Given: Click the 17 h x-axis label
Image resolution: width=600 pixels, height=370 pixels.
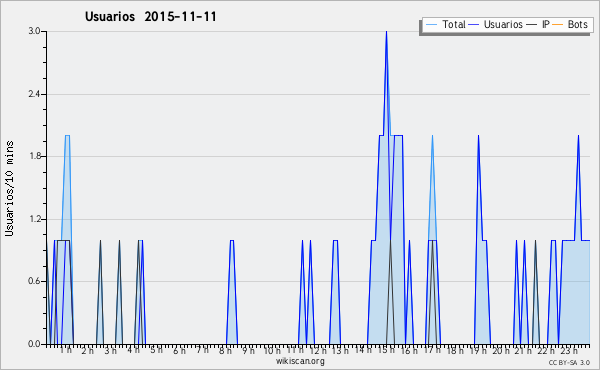Looking at the screenshot, I should click(x=432, y=350).
